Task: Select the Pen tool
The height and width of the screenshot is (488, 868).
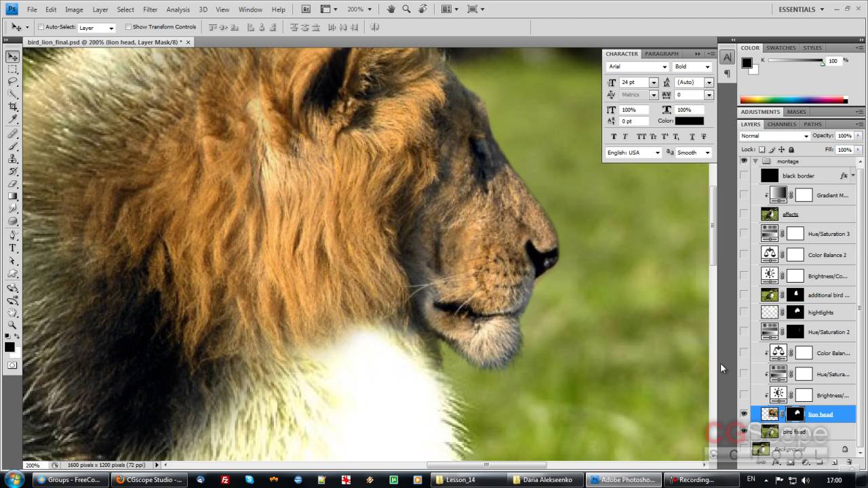Action: coord(13,236)
